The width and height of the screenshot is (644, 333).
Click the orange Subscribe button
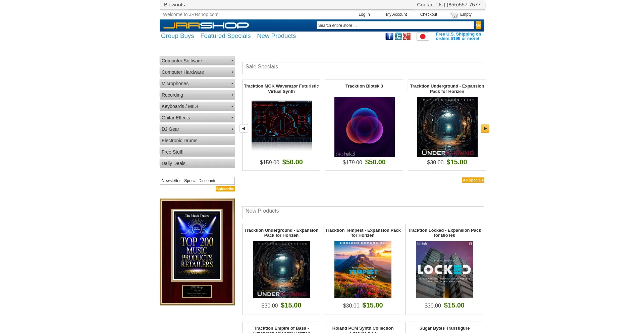tap(225, 189)
